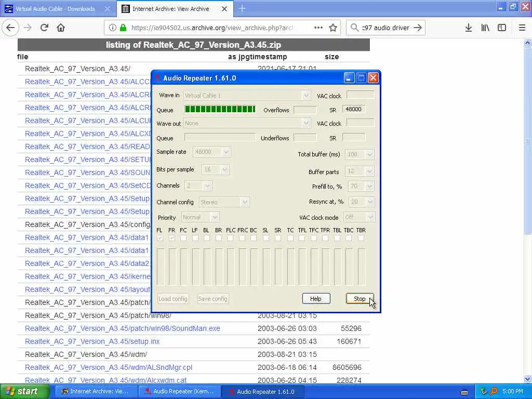Image resolution: width=532 pixels, height=399 pixels.
Task: Click the green padlock security icon
Action: (123, 28)
